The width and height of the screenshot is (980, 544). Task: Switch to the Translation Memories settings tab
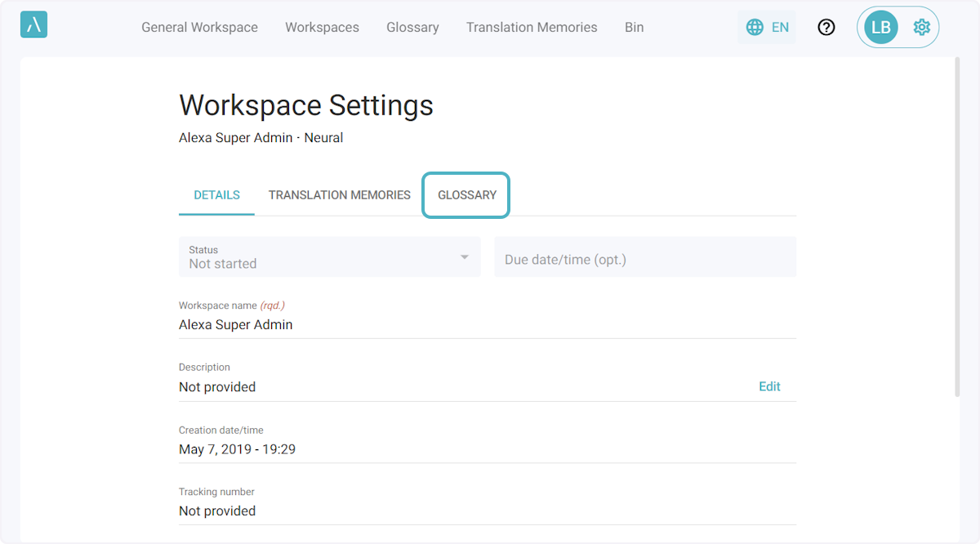[x=339, y=195]
